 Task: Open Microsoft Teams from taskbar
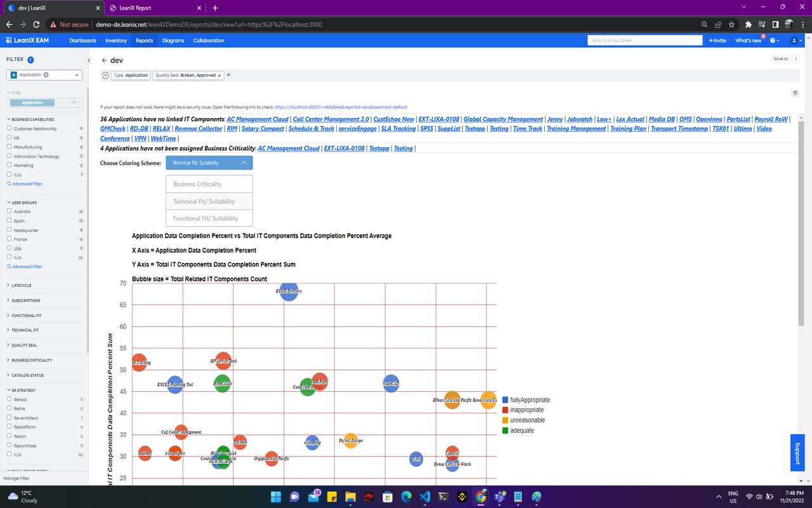tap(500, 497)
